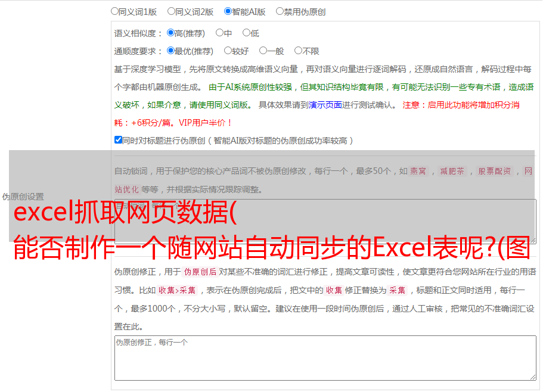
Task: Click the 伪原创后 highlighted tag
Action: pos(200,272)
